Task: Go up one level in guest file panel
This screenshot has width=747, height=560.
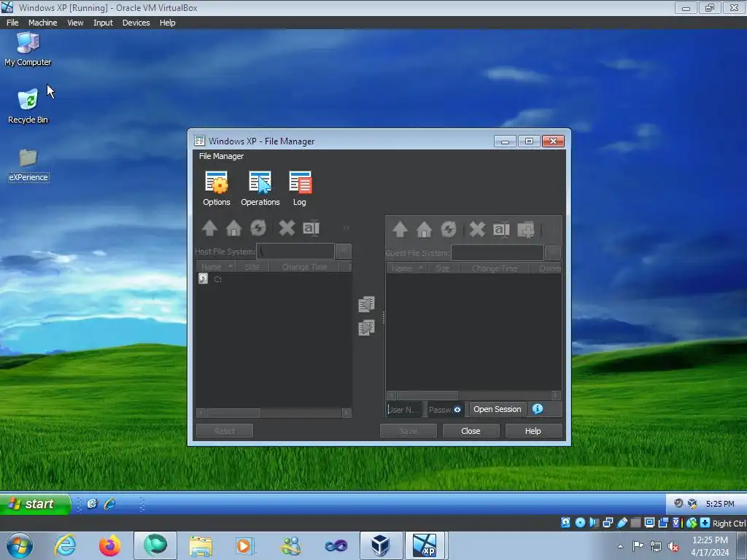Action: click(x=400, y=230)
